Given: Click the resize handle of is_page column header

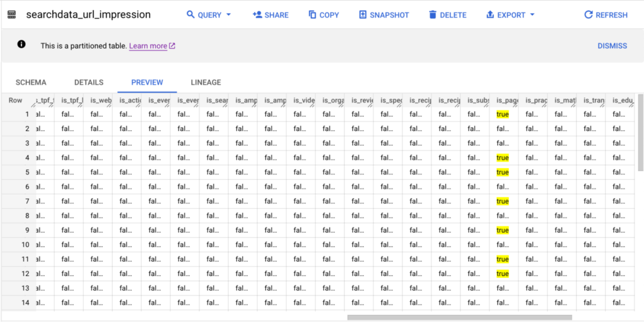Looking at the screenshot, I should click(516, 104).
